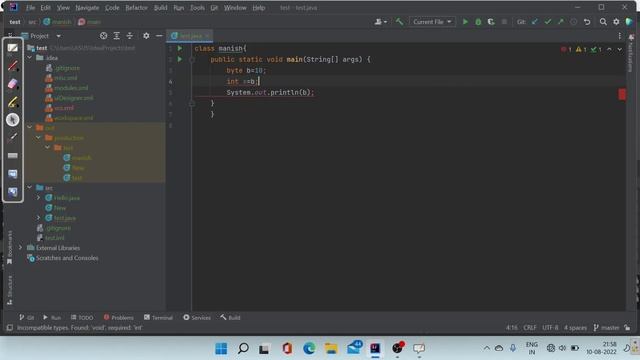Start debugging with the bug icon
Image resolution: width=640 pixels, height=360 pixels.
click(478, 22)
